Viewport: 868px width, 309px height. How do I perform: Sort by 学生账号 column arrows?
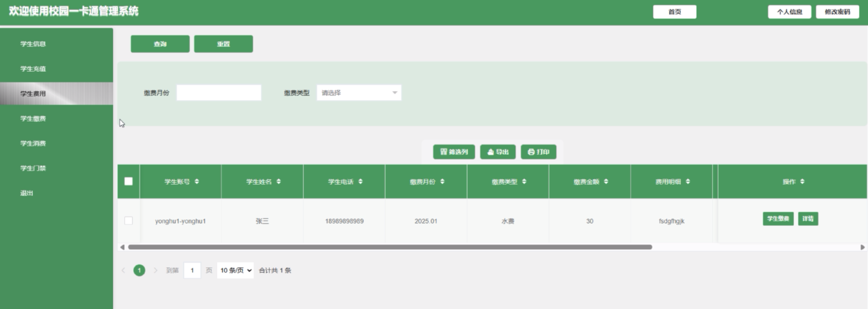click(x=197, y=181)
